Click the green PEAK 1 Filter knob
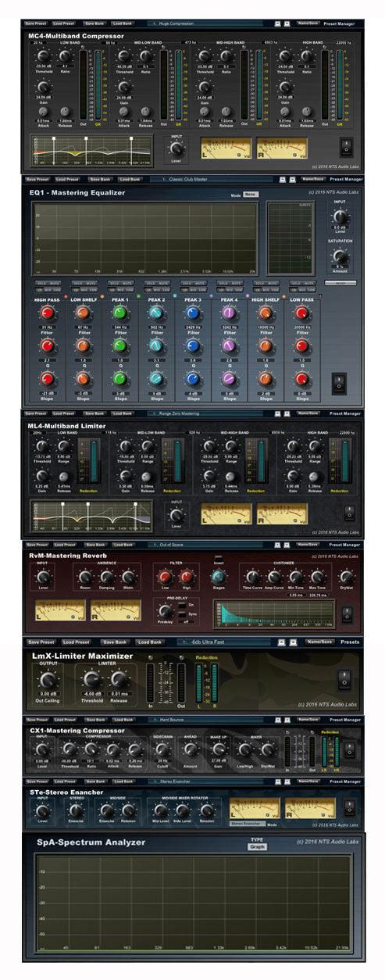The height and width of the screenshot is (980, 385). click(119, 313)
